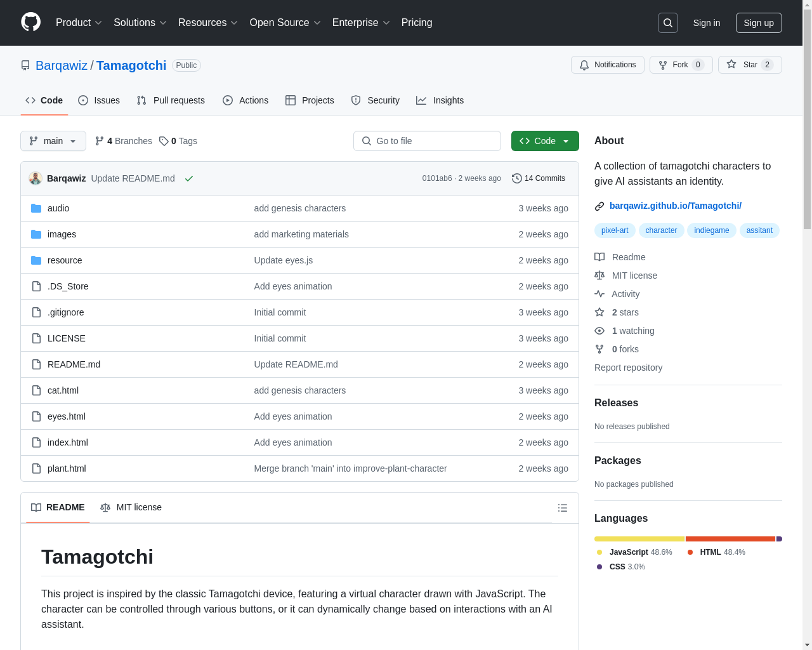This screenshot has height=650, width=812.
Task: Open the GitHub homepage logo
Action: click(31, 22)
